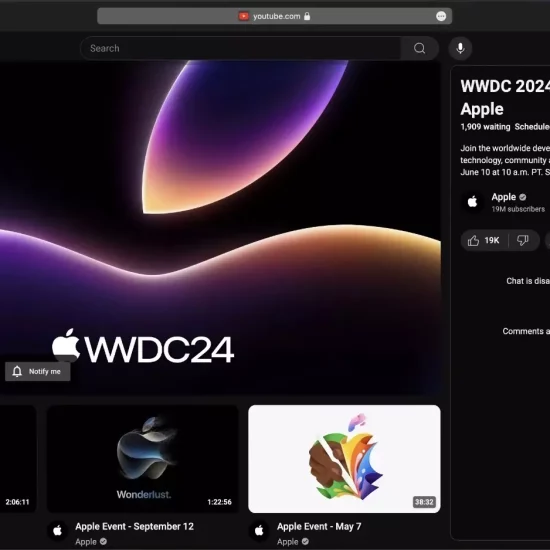The width and height of the screenshot is (550, 550).
Task: Click the 19M subscribers text
Action: [x=518, y=209]
